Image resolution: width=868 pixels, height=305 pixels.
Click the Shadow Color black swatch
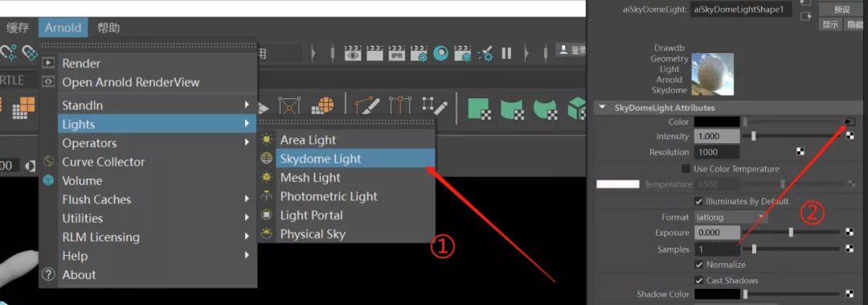718,294
